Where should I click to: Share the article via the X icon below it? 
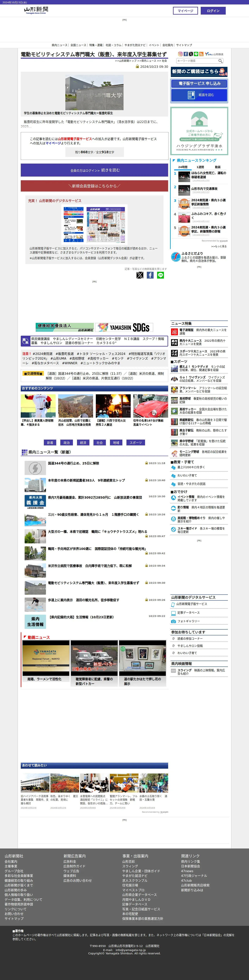coord(140,275)
